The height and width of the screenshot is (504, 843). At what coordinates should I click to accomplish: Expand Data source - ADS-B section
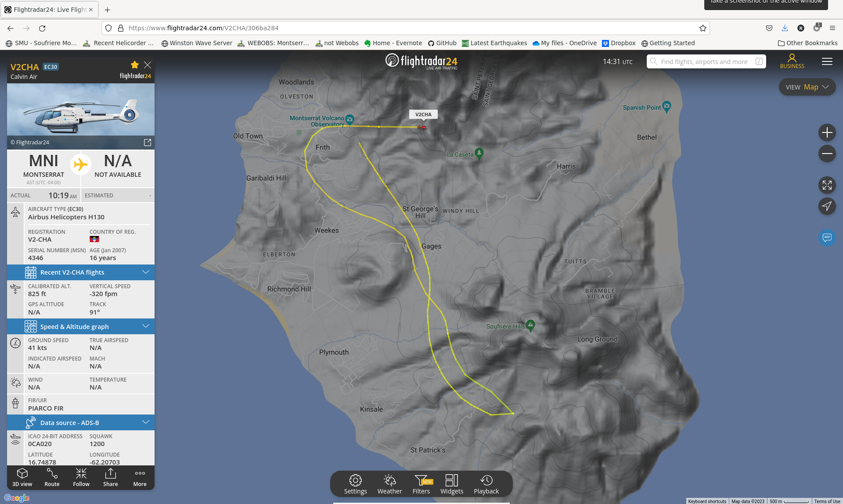[x=81, y=422]
